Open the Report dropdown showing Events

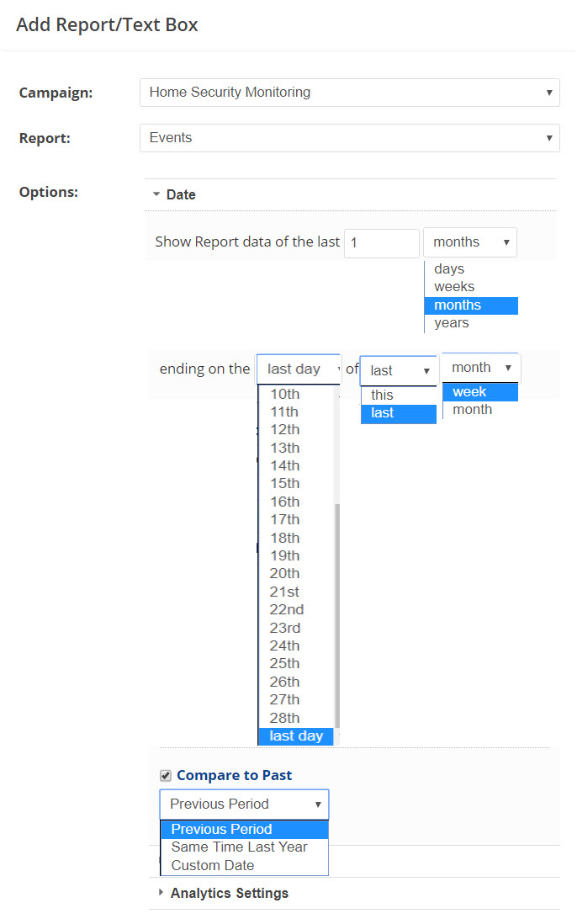point(349,138)
